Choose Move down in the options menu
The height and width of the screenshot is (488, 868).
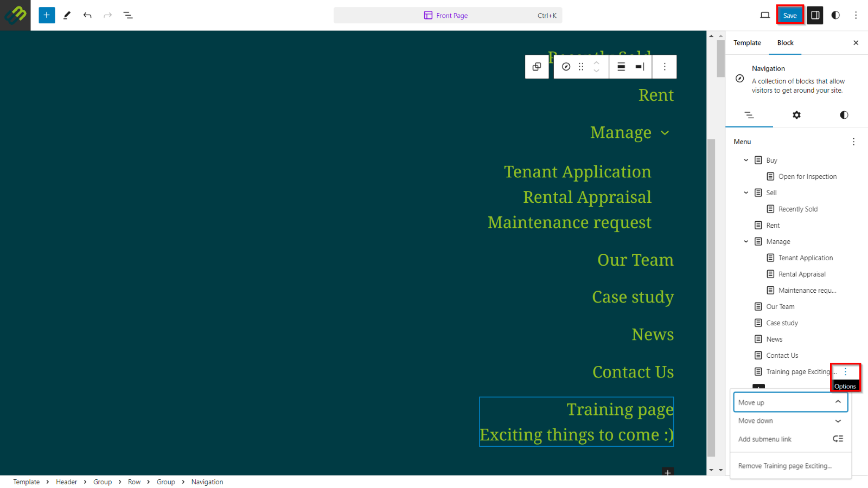click(x=790, y=421)
